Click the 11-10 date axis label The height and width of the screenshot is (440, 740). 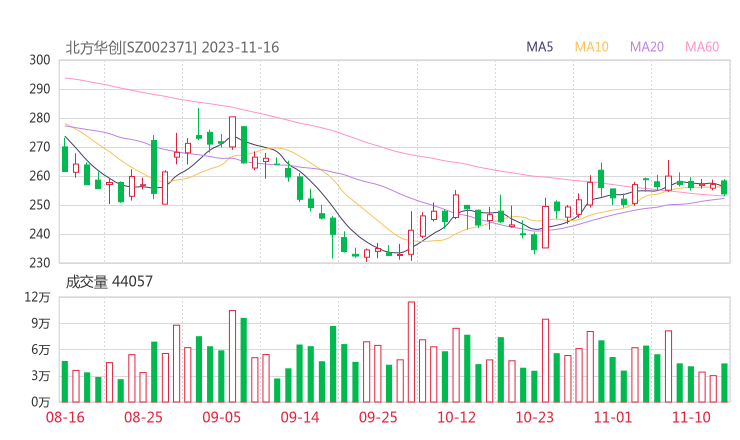point(691,417)
